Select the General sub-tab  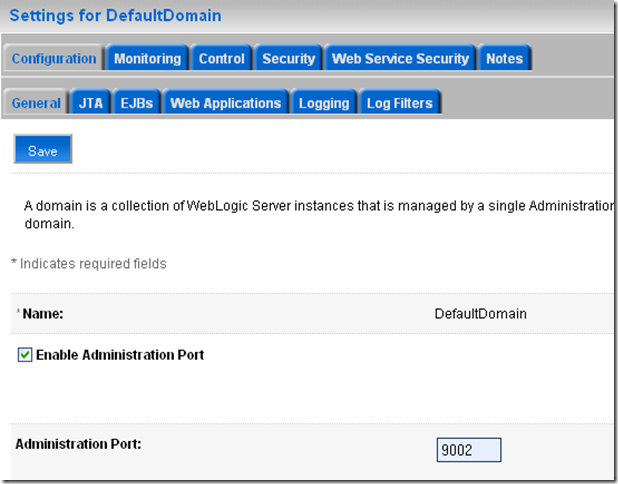coord(37,103)
